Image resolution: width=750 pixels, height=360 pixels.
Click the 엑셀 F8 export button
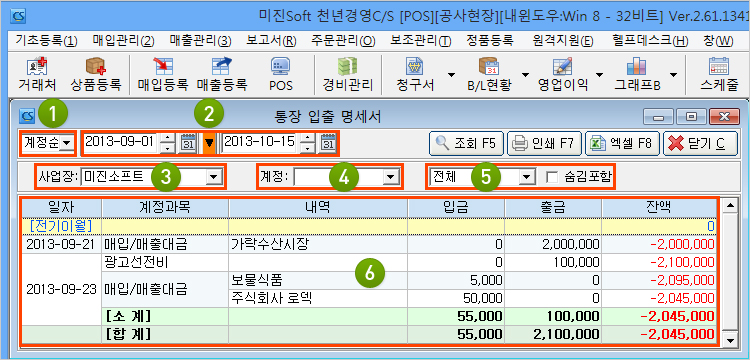click(x=622, y=143)
